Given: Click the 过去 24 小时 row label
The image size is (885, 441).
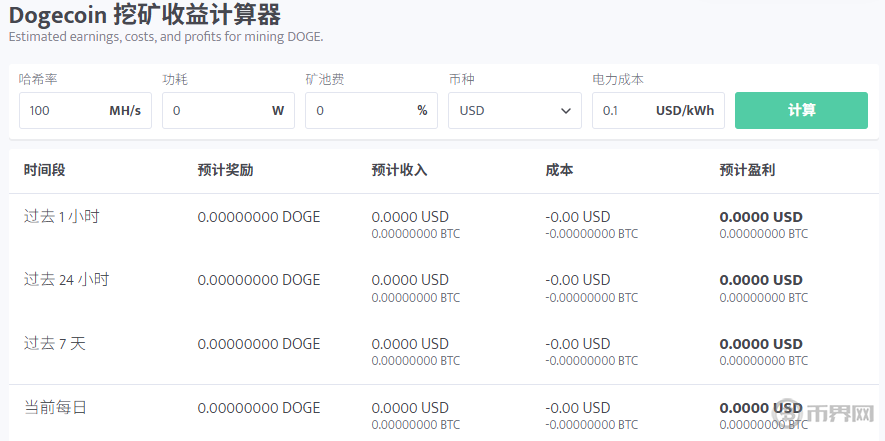Looking at the screenshot, I should (66, 280).
